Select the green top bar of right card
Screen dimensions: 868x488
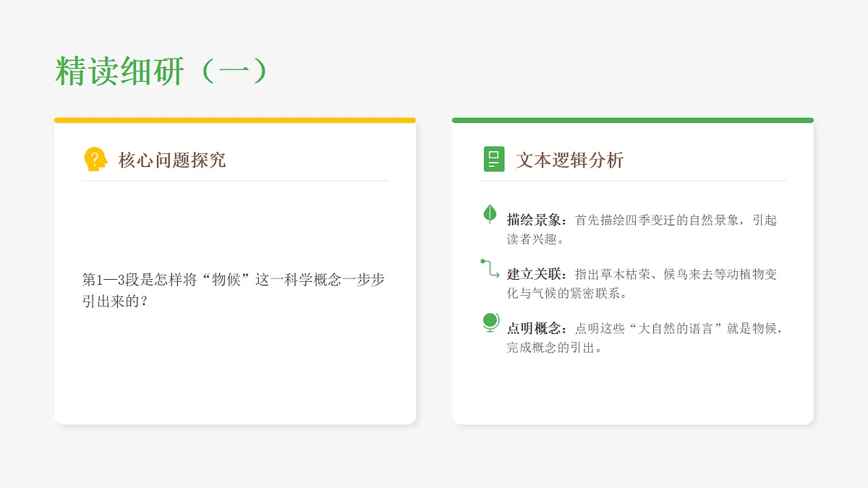point(633,120)
